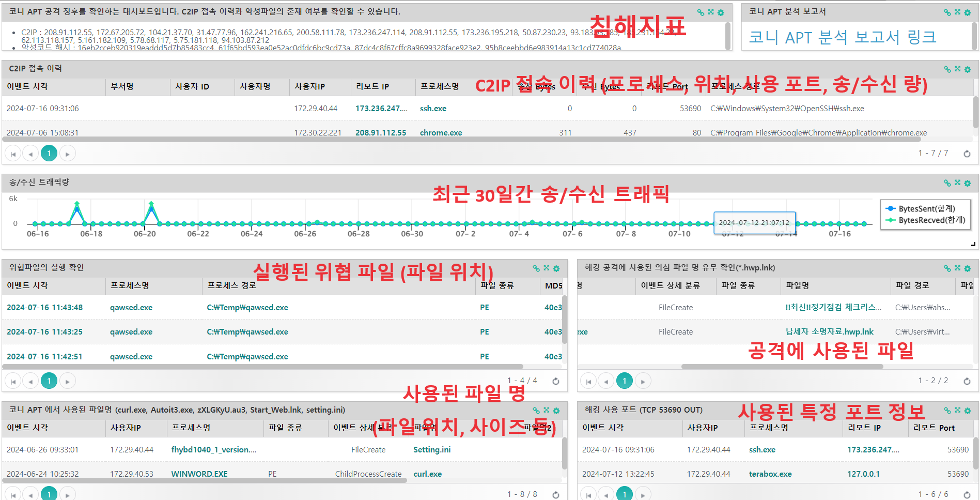Image resolution: width=980 pixels, height=500 pixels.
Task: Toggle BytesRecved(합계) series in chart legend
Action: (x=926, y=220)
